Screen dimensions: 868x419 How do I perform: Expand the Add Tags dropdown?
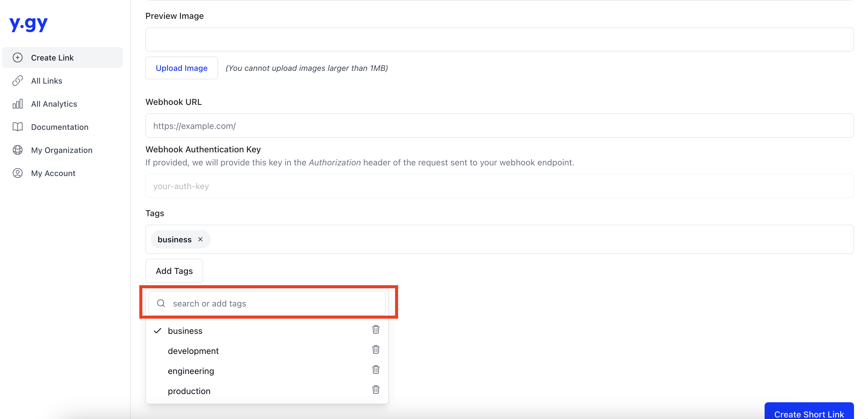click(x=174, y=271)
